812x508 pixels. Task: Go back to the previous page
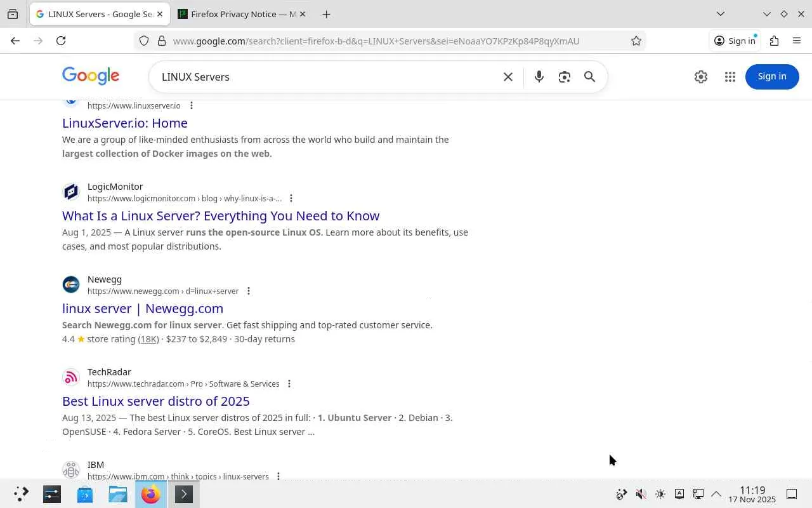(x=15, y=41)
